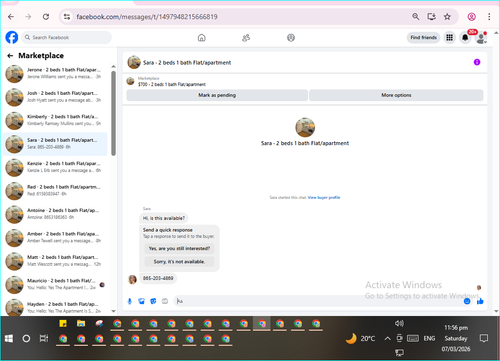Bookmark this page with the star icon

447,17
